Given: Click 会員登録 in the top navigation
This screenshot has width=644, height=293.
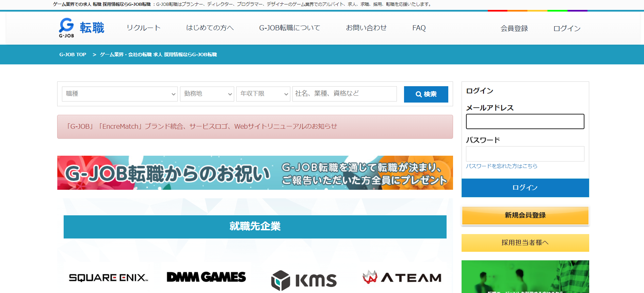Looking at the screenshot, I should coord(514,29).
